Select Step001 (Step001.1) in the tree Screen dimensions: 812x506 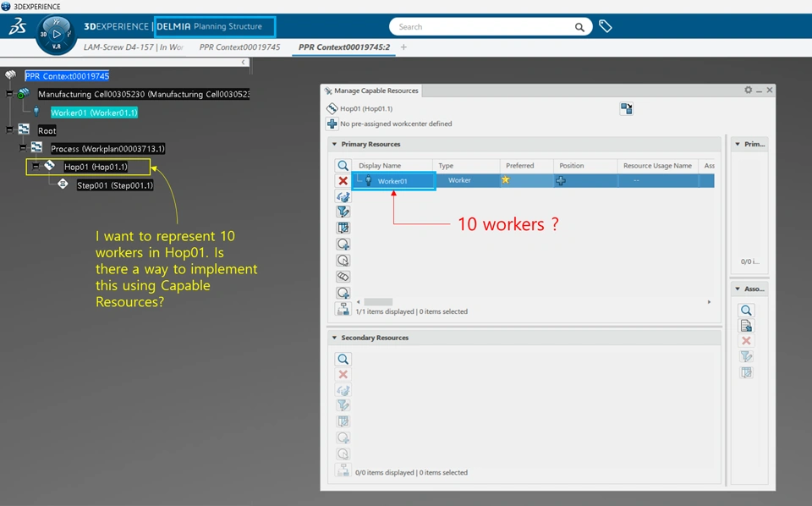point(115,185)
